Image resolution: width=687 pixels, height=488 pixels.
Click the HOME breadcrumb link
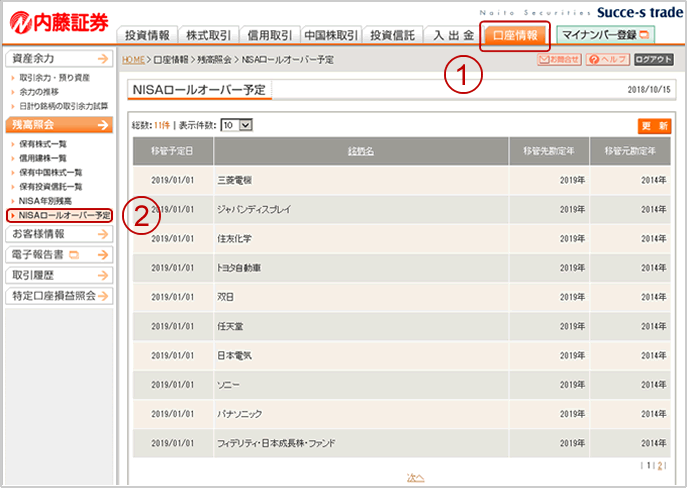click(132, 60)
